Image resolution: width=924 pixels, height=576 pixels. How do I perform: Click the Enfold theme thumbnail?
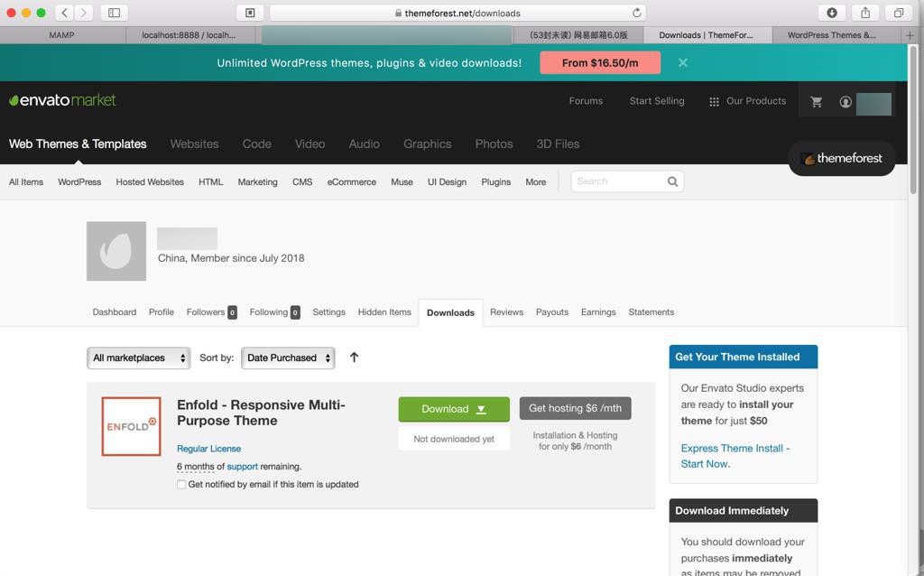click(131, 426)
